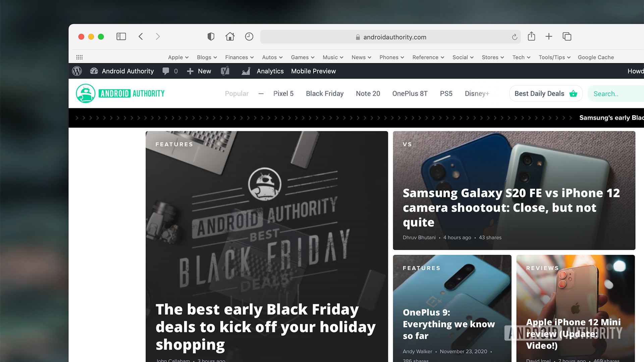The image size is (644, 362).
Task: Expand the Apple dropdown menu
Action: 177,57
